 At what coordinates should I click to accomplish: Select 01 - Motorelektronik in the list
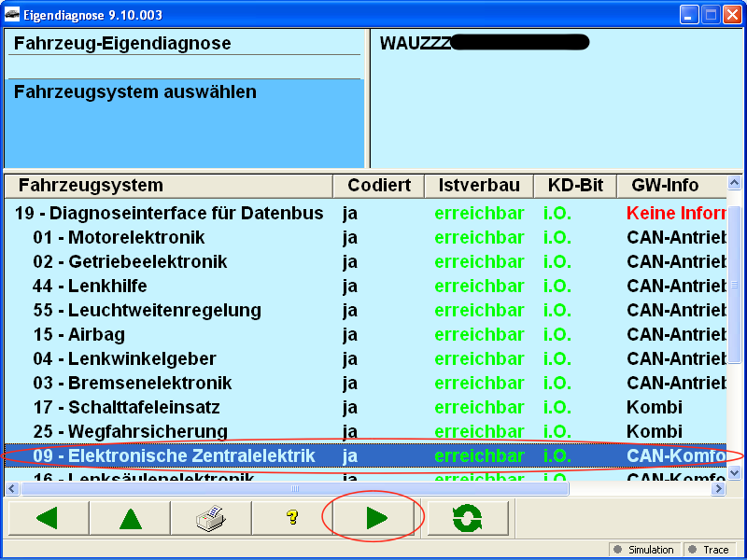119,237
